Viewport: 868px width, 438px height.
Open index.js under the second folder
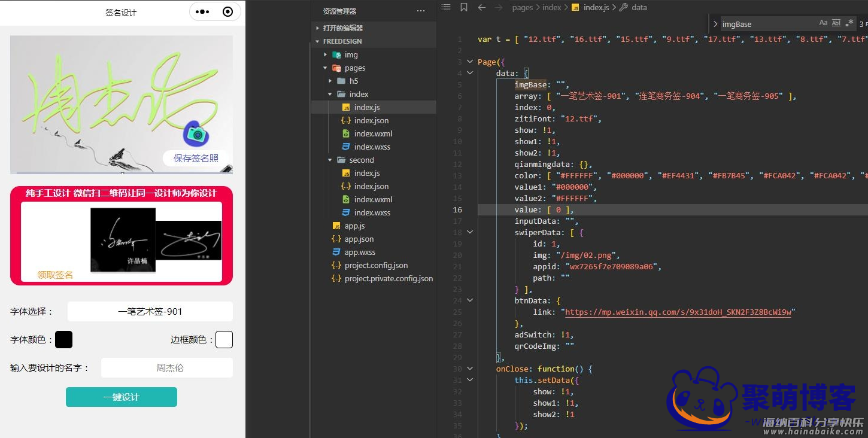pyautogui.click(x=374, y=173)
